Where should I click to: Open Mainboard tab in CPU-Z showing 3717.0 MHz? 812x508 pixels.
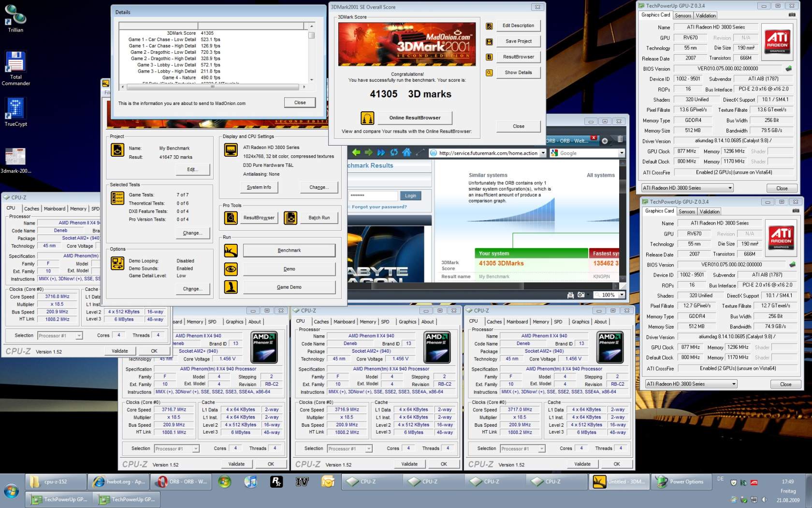517,321
